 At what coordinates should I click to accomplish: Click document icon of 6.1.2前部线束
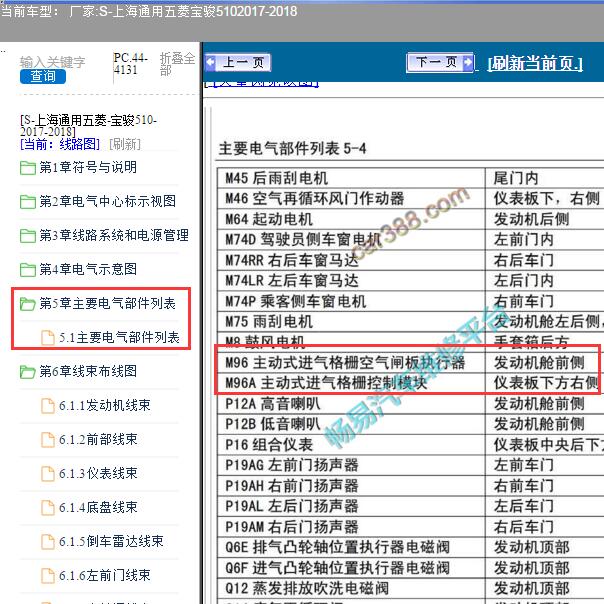pos(48,440)
